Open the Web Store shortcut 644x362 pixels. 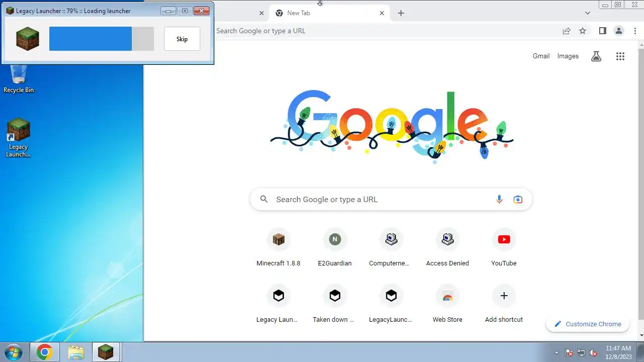(447, 304)
